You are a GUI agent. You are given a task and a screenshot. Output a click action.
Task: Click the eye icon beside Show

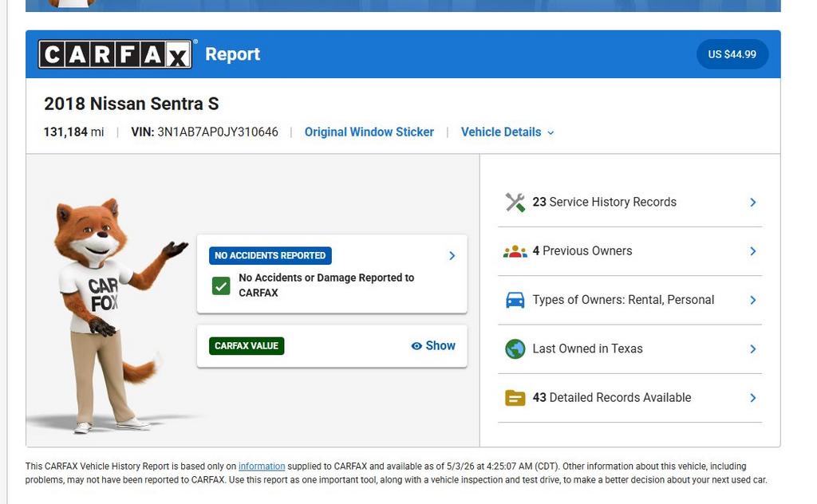pyautogui.click(x=416, y=346)
